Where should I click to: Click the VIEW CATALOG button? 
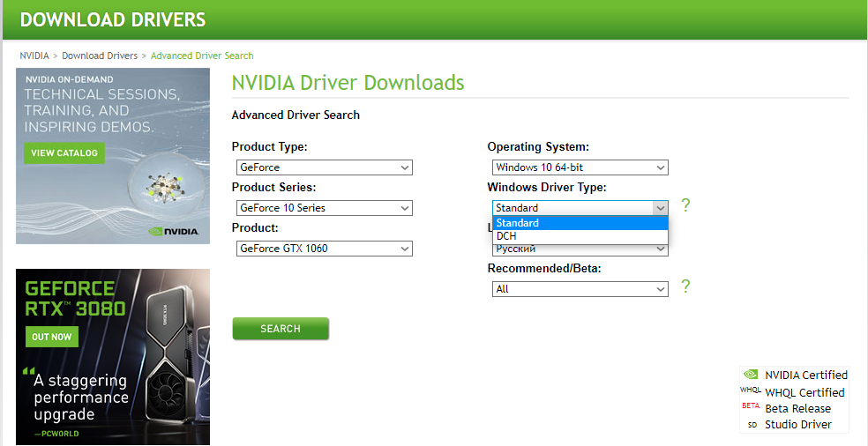click(x=64, y=152)
